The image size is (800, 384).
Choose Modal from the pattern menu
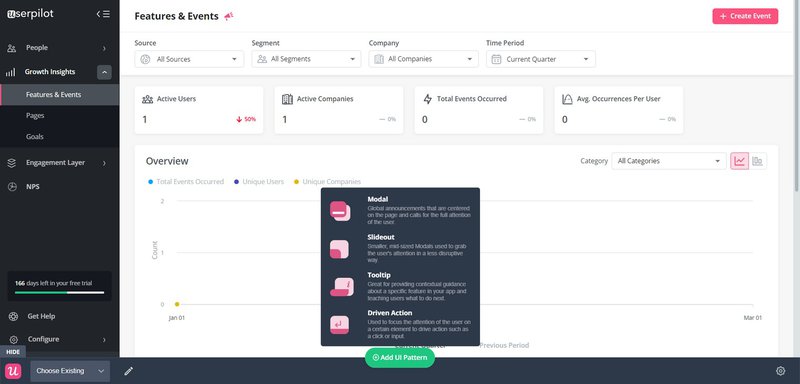click(x=401, y=211)
